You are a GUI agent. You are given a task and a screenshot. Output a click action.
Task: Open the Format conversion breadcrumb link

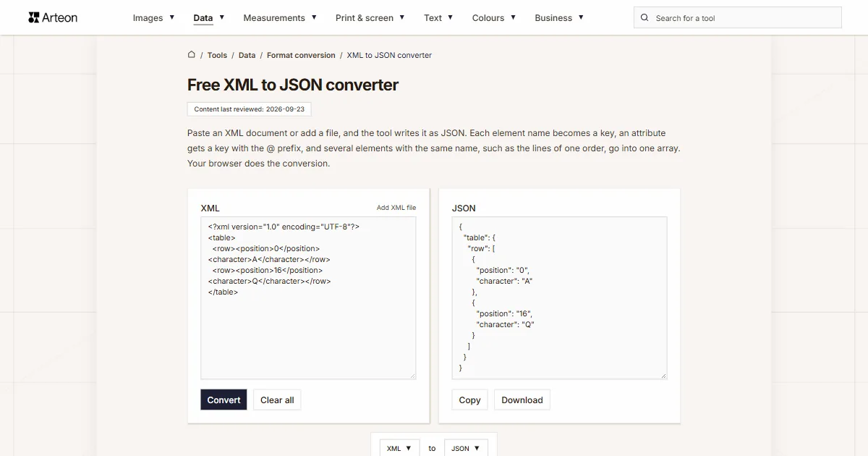(x=301, y=55)
